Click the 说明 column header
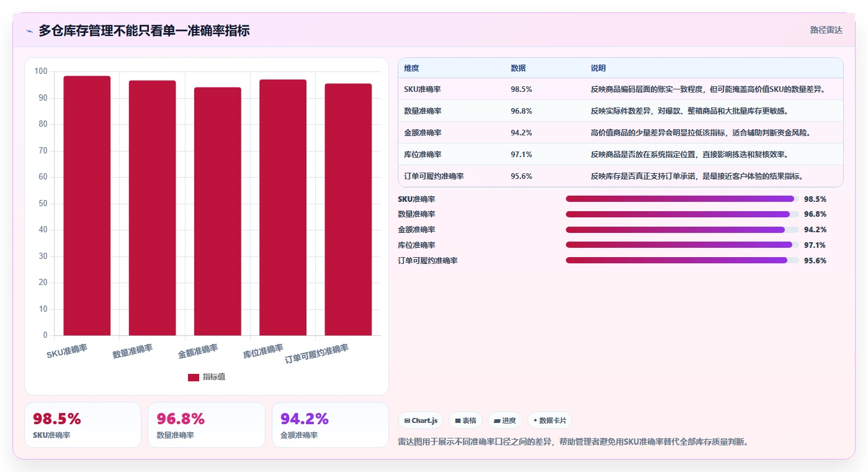This screenshot has height=472, width=868. coord(598,68)
